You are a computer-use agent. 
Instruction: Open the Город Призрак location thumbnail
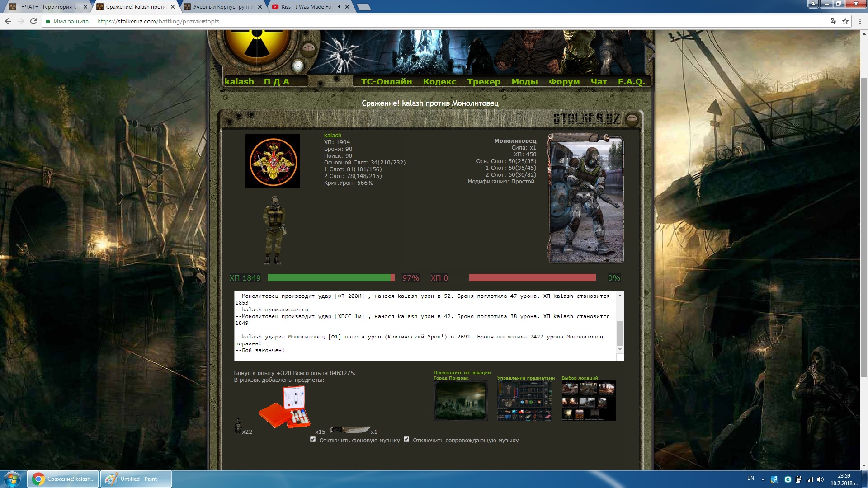click(460, 401)
